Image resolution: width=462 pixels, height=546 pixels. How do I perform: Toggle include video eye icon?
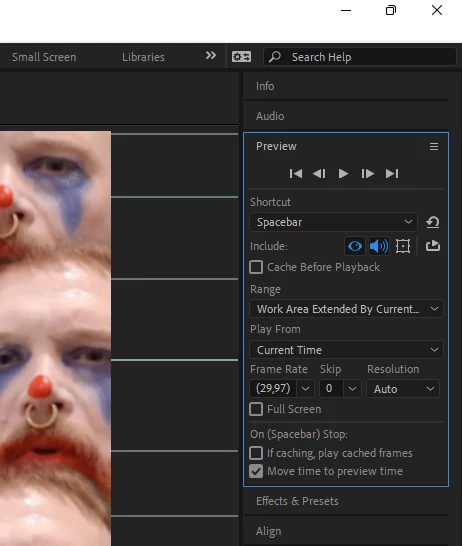click(x=355, y=246)
